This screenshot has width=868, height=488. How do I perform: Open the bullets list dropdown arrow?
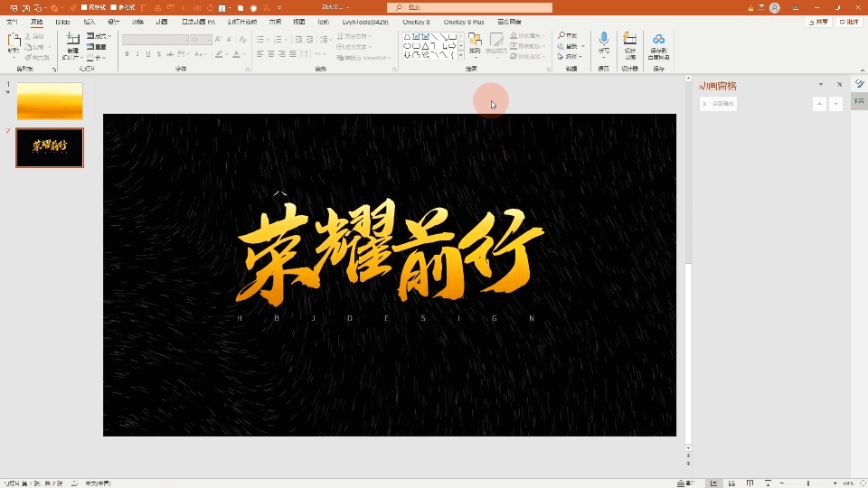coord(268,40)
